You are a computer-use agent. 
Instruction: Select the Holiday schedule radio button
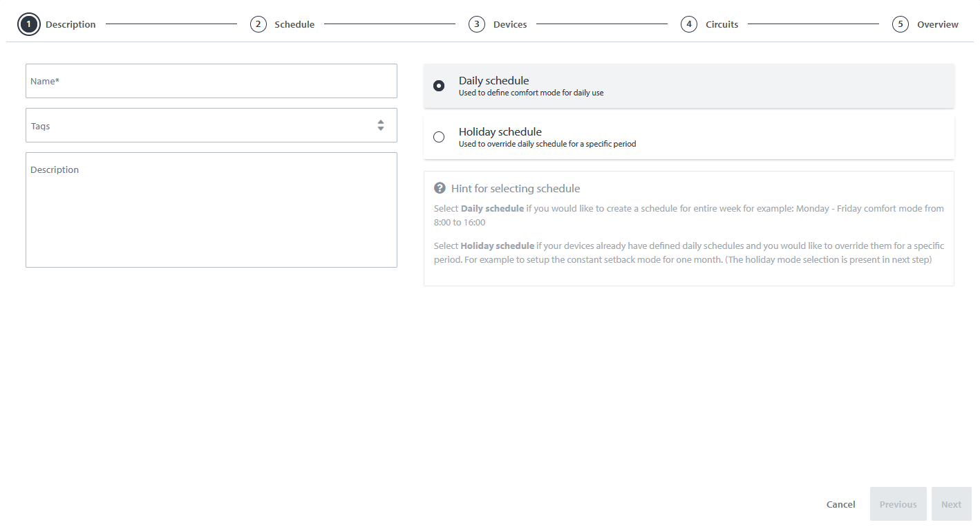tap(439, 137)
